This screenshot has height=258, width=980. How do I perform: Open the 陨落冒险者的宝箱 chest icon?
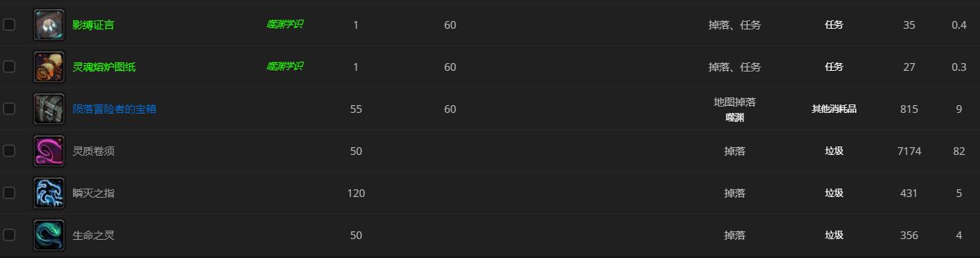coord(49,109)
